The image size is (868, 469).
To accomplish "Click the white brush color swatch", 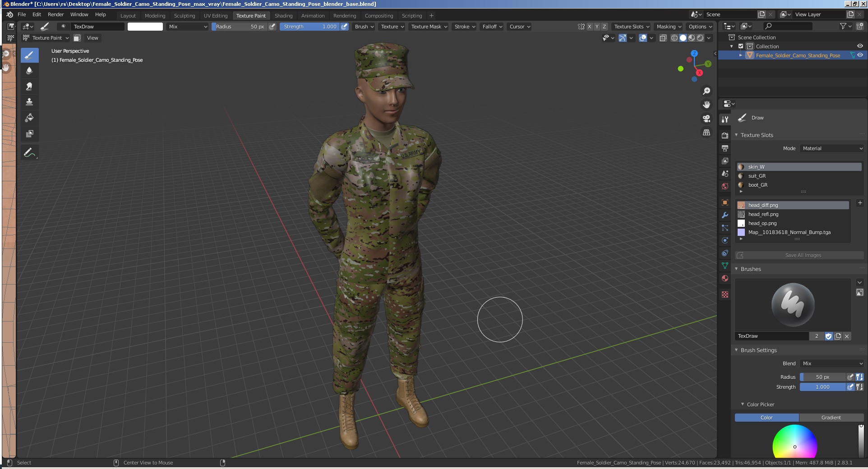I will pyautogui.click(x=145, y=27).
